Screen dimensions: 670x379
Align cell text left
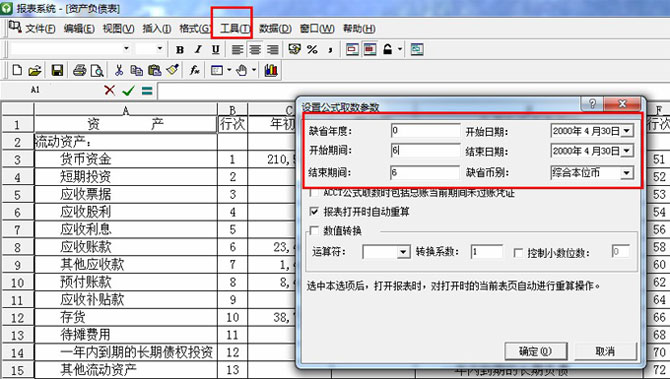tap(237, 50)
